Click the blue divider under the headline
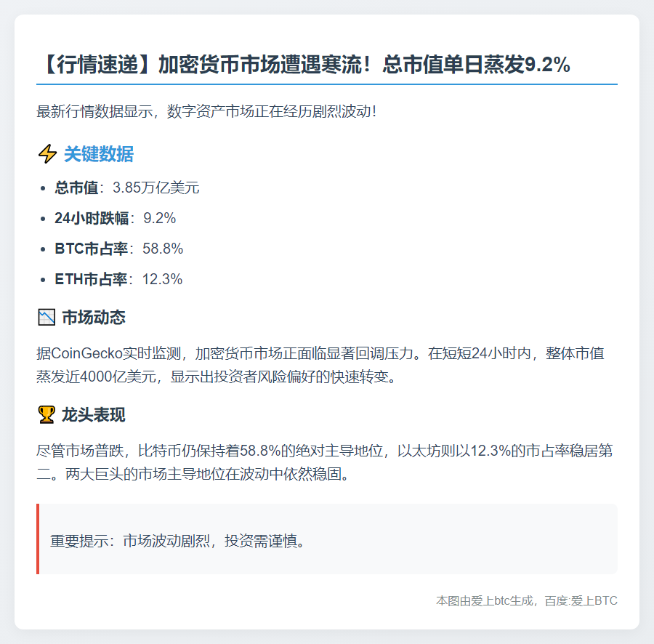654x644 pixels. pyautogui.click(x=327, y=84)
